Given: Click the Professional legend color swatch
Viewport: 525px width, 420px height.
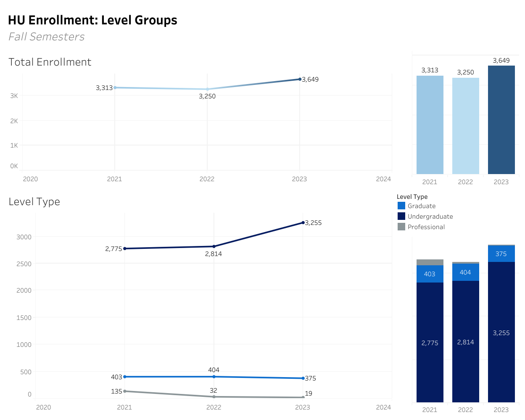Looking at the screenshot, I should [401, 227].
